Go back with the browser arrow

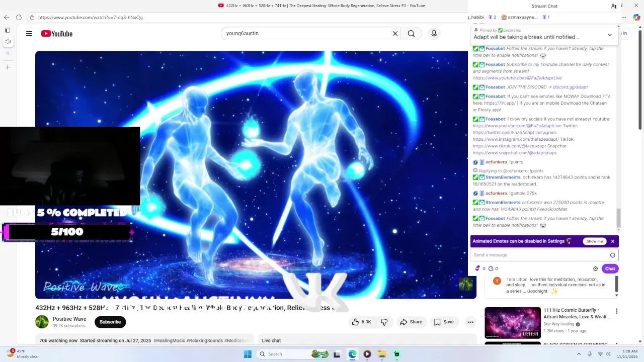(x=7, y=17)
